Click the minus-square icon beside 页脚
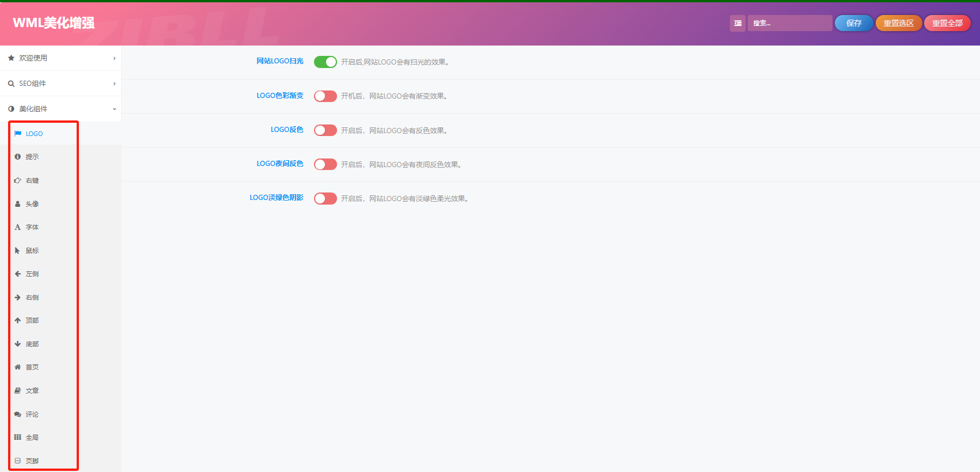Screen dimensions: 980x472 coord(18,461)
